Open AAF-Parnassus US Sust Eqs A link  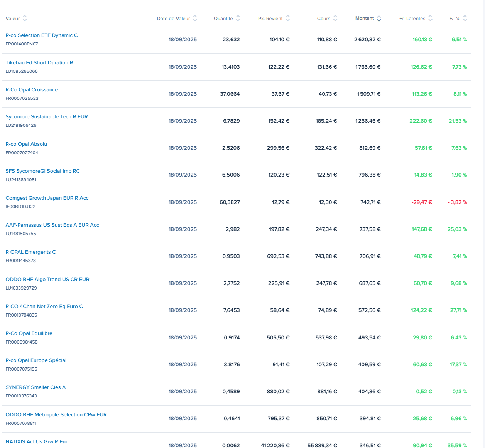point(52,225)
